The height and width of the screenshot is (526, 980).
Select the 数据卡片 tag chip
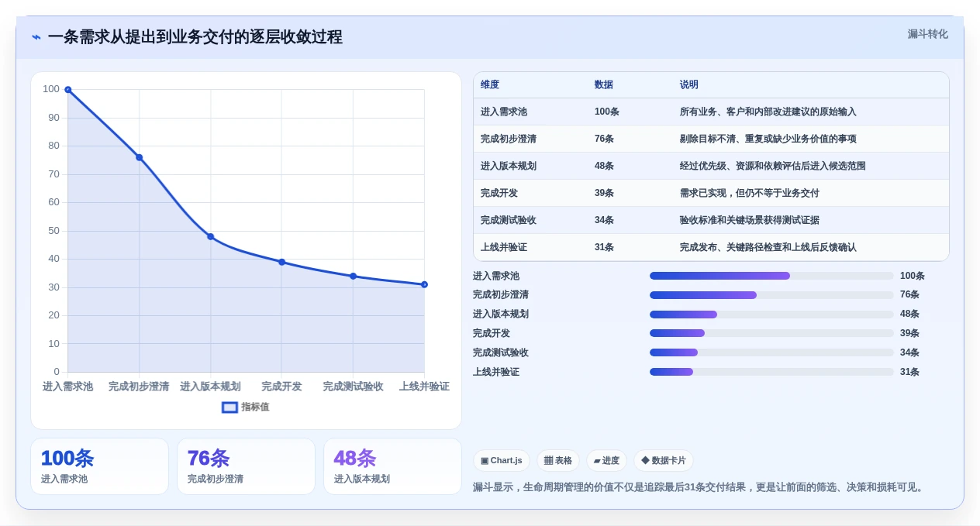pos(664,460)
